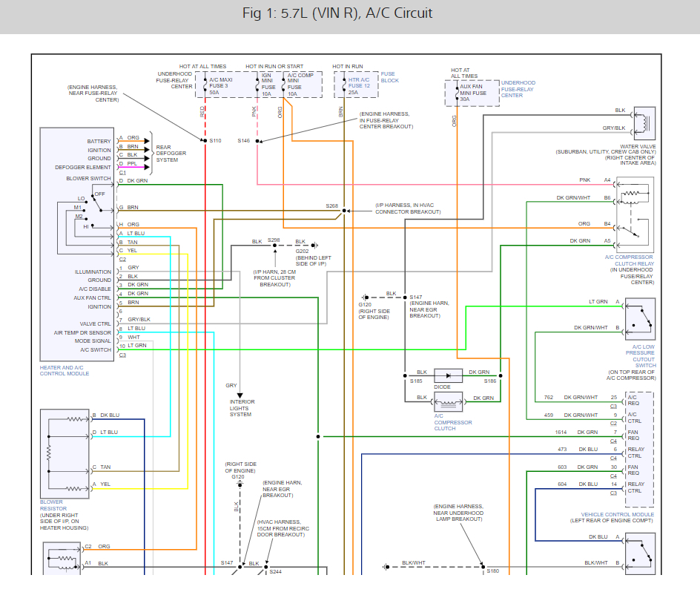
Task: Click the A/C COMP MINI FUSE 10A label
Action: pyautogui.click(x=300, y=85)
